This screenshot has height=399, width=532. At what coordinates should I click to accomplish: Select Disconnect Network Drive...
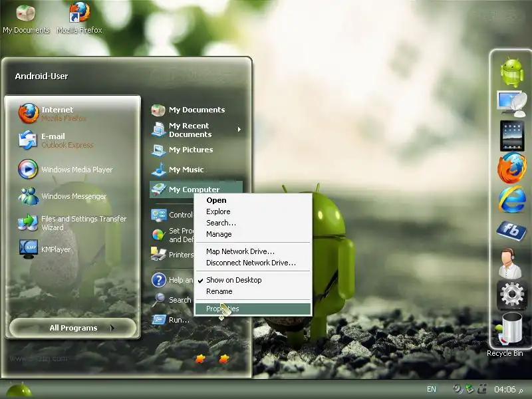[253, 263]
